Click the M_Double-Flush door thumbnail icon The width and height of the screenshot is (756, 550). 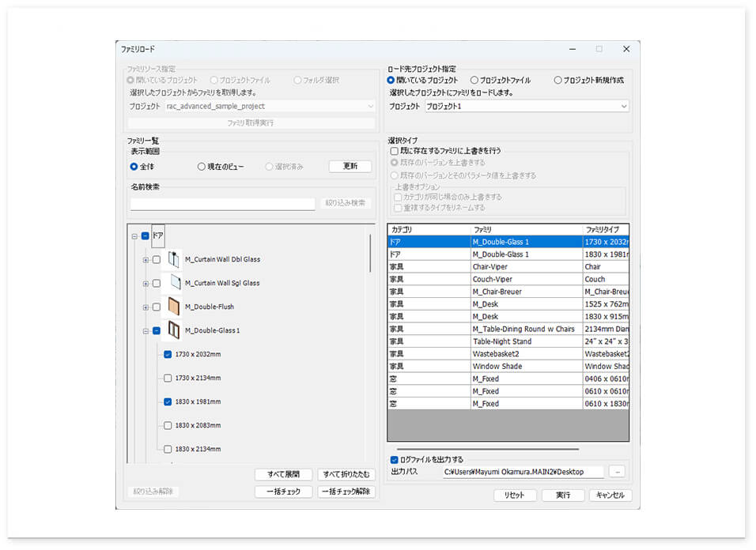pyautogui.click(x=172, y=307)
